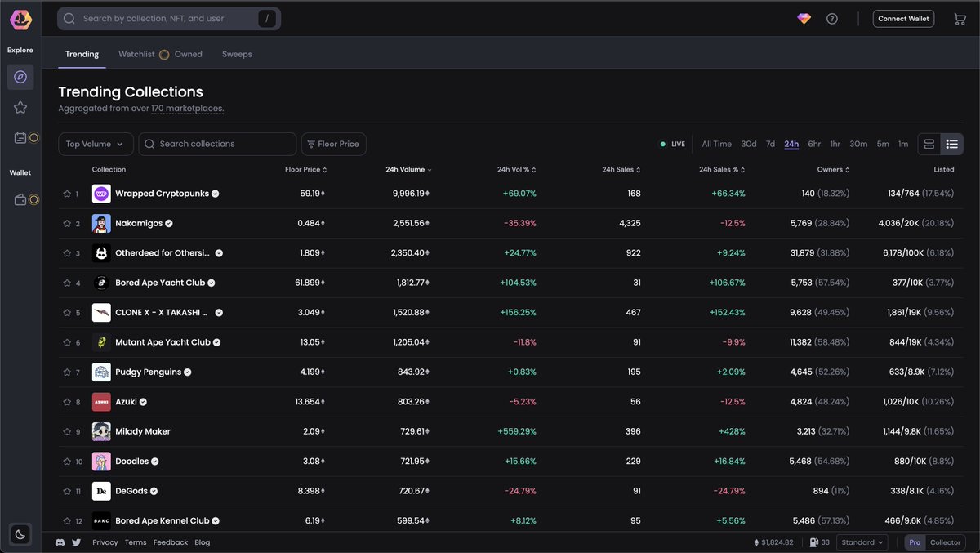Toggle dark mode moon icon
980x553 pixels.
click(x=20, y=534)
